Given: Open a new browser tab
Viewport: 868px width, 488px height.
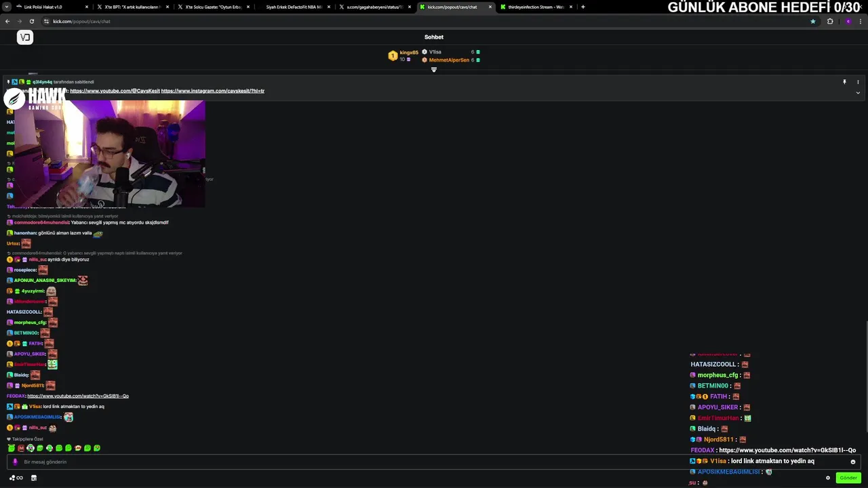Looking at the screenshot, I should 583,7.
